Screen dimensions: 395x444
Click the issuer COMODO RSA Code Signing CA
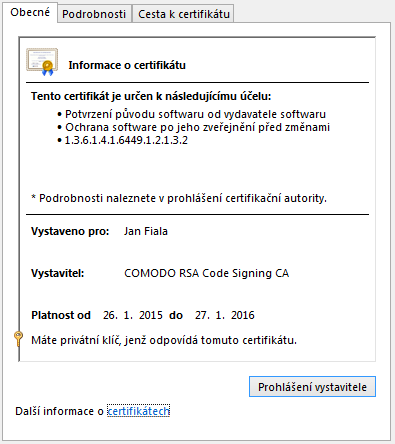tap(206, 273)
